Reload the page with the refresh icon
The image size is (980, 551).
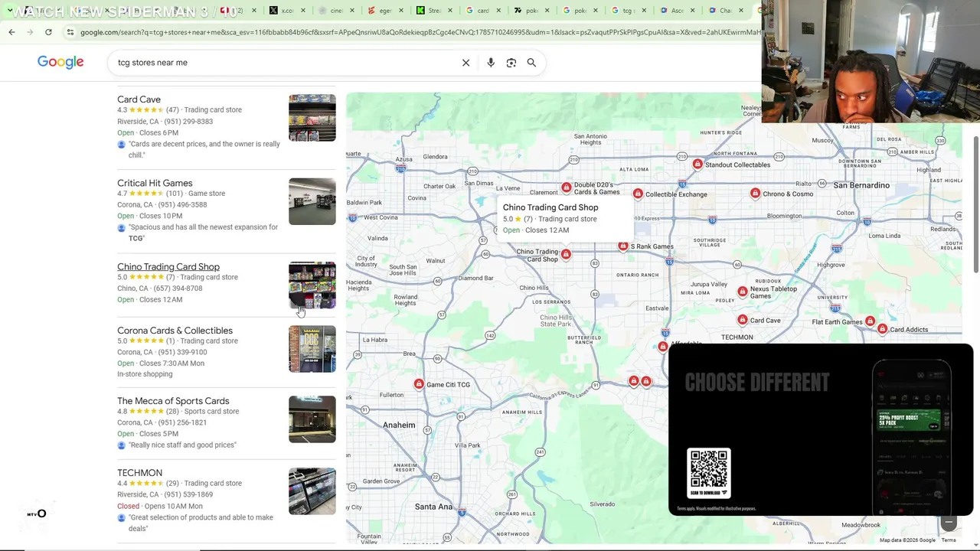(48, 32)
